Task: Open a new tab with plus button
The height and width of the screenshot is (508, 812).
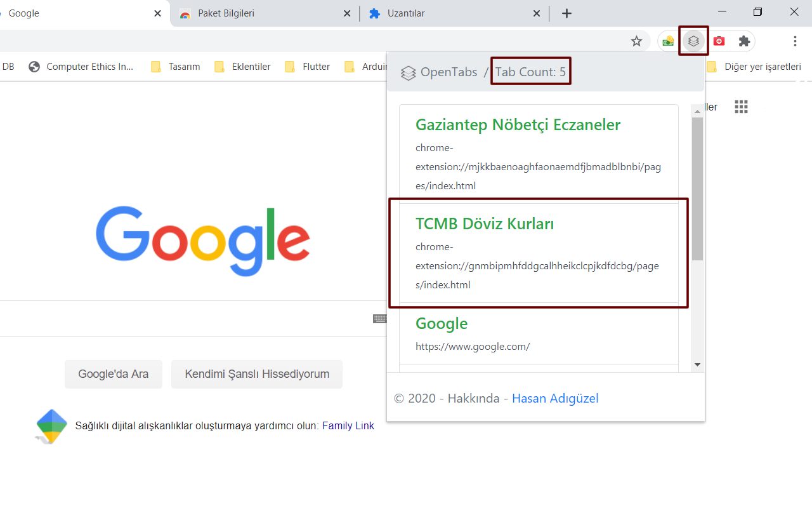Action: click(567, 13)
